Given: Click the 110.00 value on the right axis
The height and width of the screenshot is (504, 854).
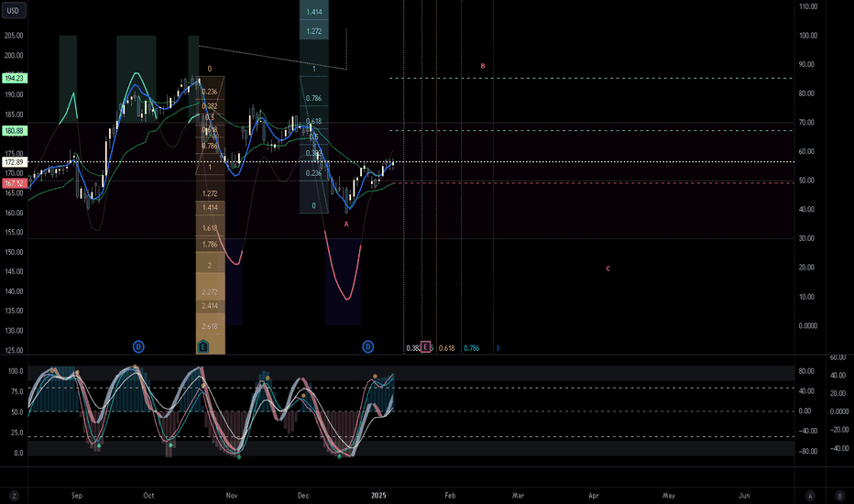Looking at the screenshot, I should [x=808, y=6].
